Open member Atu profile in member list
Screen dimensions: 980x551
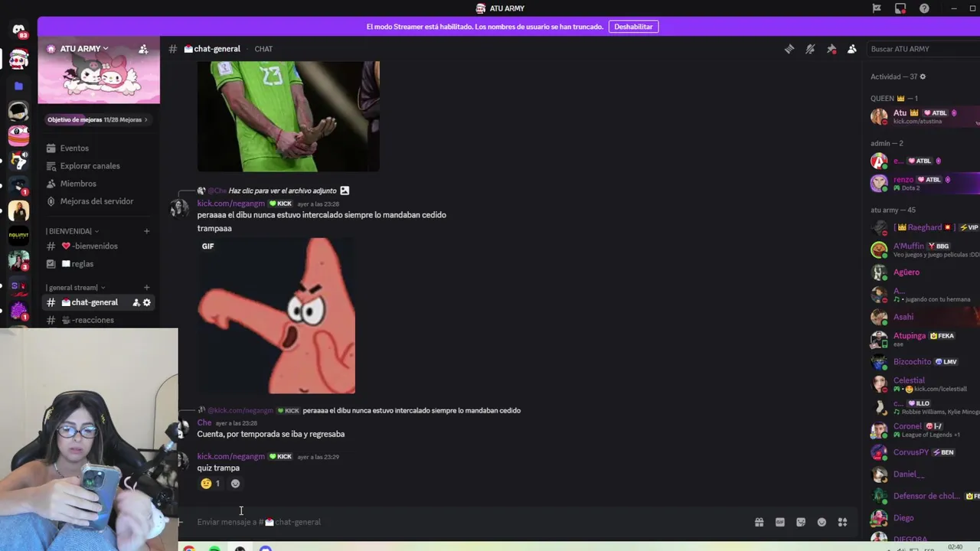pos(924,116)
